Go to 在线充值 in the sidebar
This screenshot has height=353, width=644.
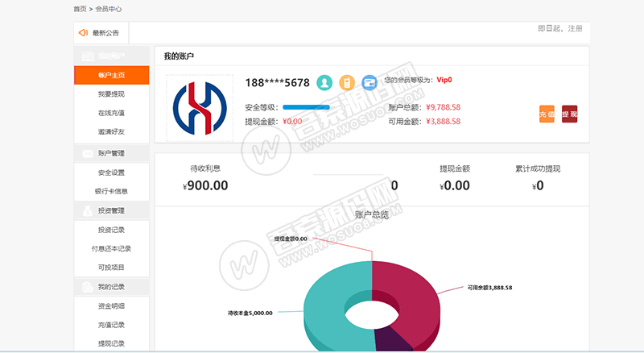111,113
